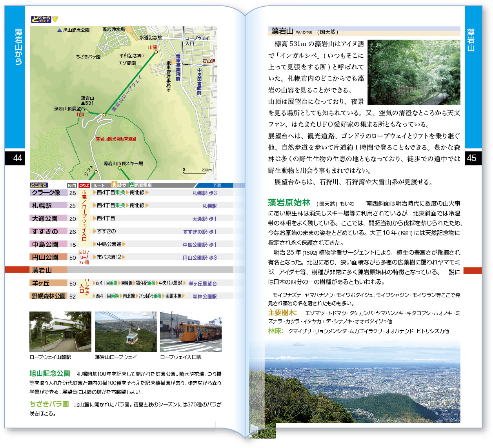Screen dimensions: 493x448
Task: Click the 主要樹木 label
Action: click(282, 313)
